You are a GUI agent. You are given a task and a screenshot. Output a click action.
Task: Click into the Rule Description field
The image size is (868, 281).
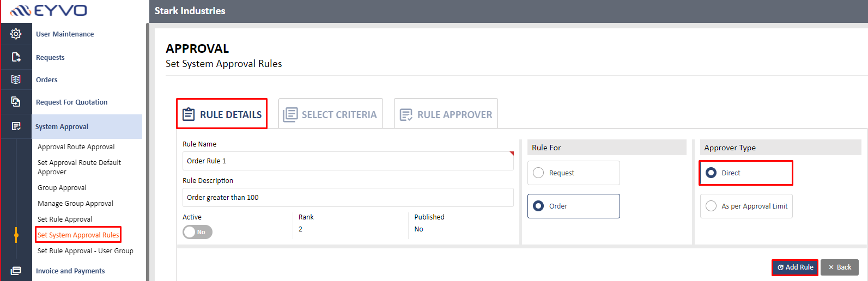coord(348,197)
